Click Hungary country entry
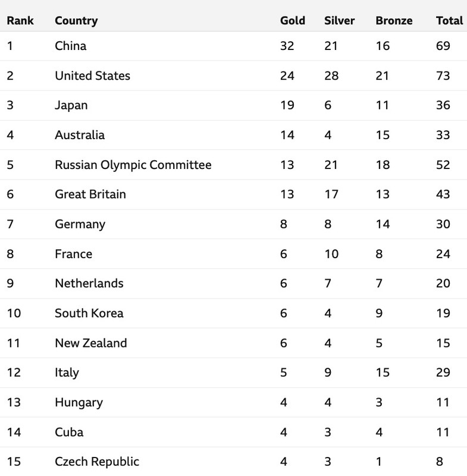The height and width of the screenshot is (476, 467). 79,403
